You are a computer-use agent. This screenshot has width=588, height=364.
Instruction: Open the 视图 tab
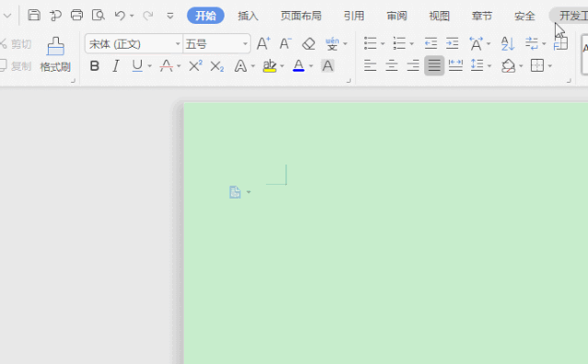[439, 16]
